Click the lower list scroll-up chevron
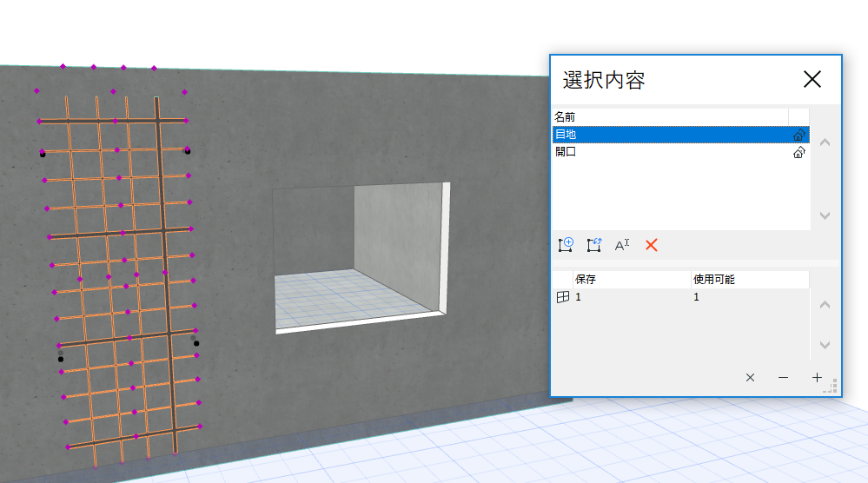This screenshot has width=868, height=483. (825, 304)
